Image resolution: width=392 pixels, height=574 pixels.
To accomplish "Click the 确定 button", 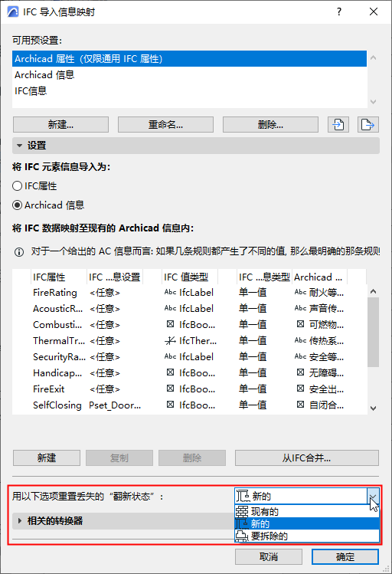I will point(345,557).
